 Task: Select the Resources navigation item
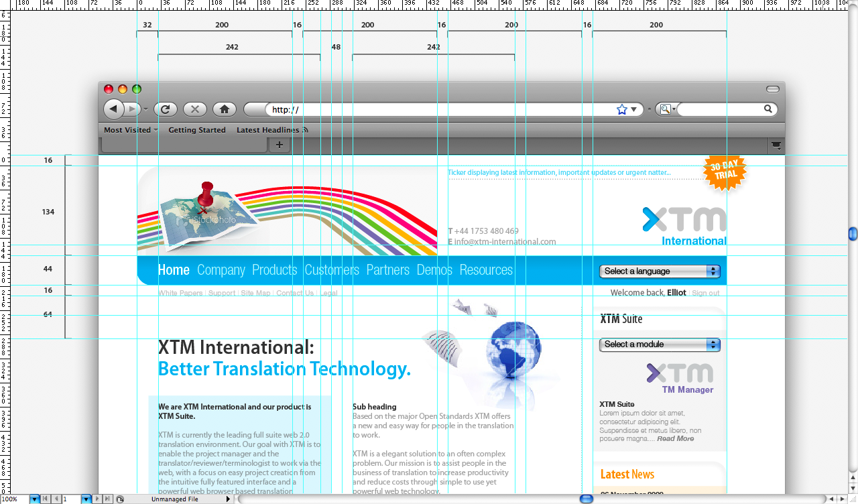pos(486,270)
